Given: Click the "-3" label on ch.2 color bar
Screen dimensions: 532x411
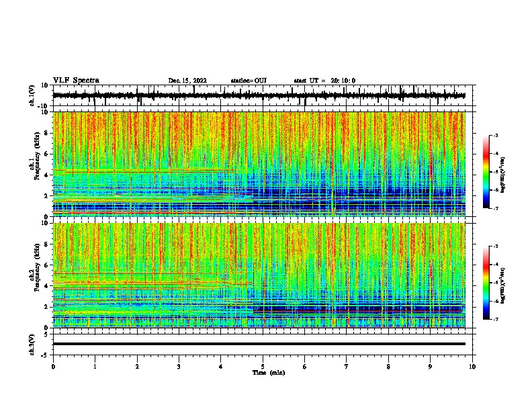Looking at the screenshot, I should pyautogui.click(x=496, y=246).
